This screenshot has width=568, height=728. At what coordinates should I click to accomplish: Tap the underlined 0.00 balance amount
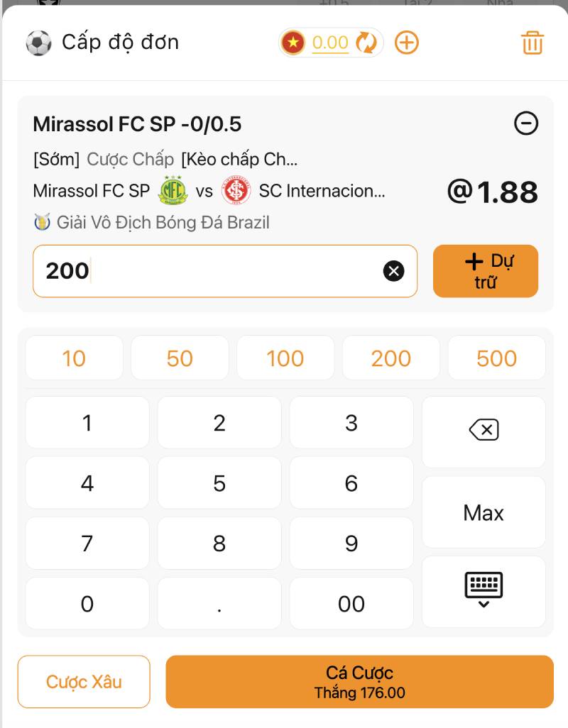click(x=330, y=43)
